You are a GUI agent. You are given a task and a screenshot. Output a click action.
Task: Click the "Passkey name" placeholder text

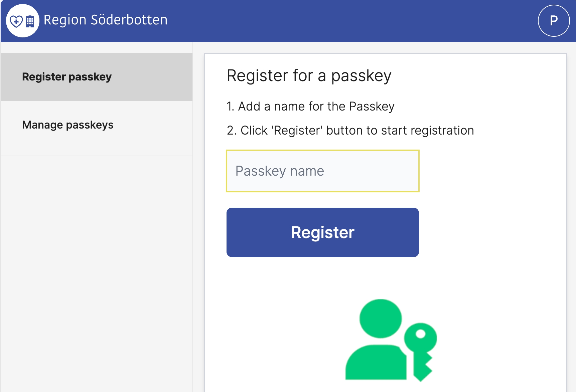tap(280, 171)
